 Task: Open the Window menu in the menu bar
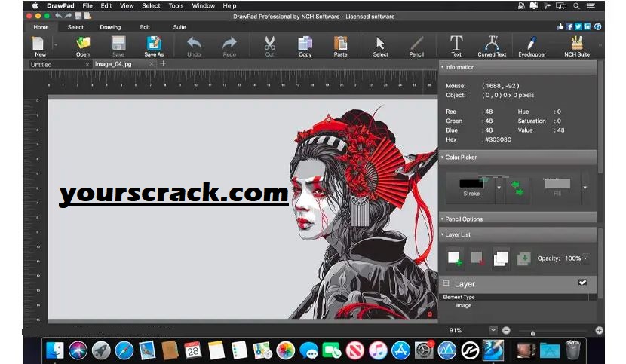tap(203, 5)
